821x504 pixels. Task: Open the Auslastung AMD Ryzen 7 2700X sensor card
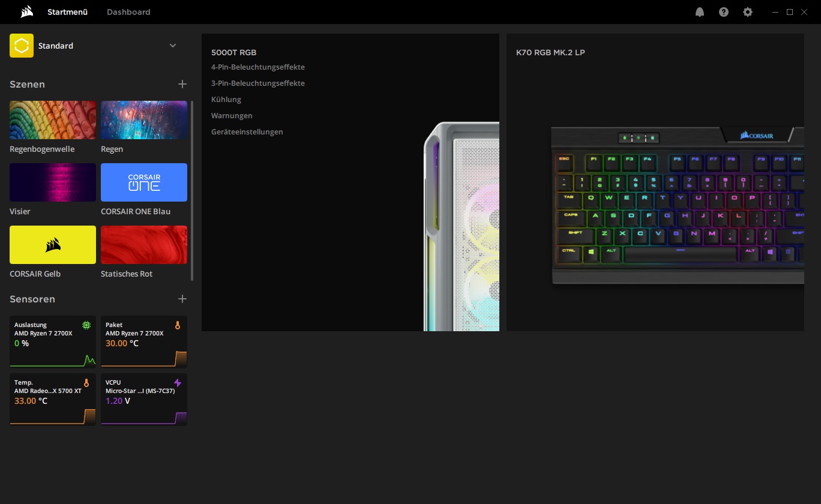[x=53, y=341]
